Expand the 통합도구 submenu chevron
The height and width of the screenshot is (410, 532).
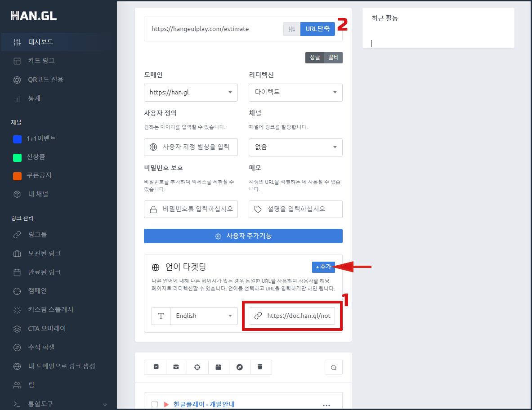click(x=105, y=405)
